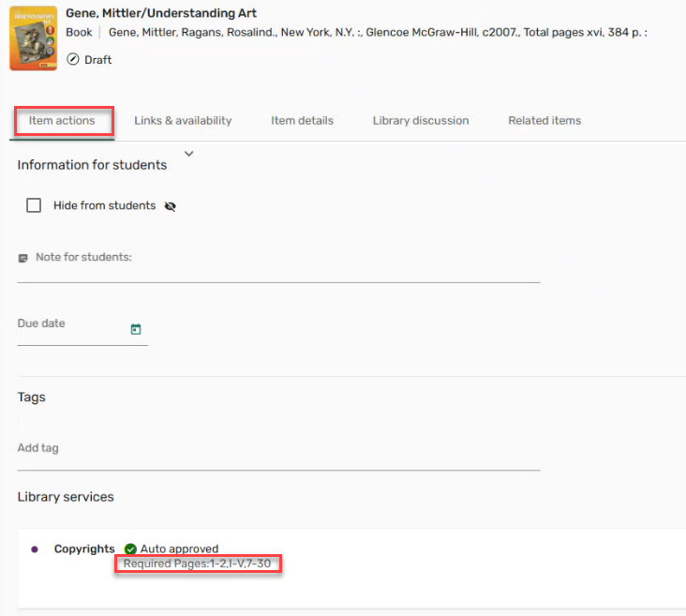The height and width of the screenshot is (616, 686).
Task: Go to the Library discussion tab
Action: tap(421, 121)
